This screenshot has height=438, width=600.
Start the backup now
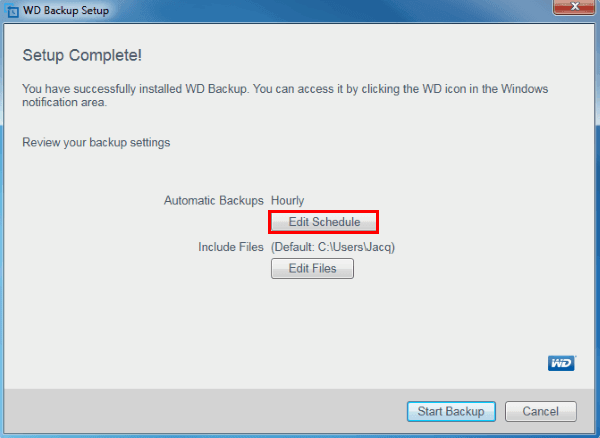click(450, 411)
